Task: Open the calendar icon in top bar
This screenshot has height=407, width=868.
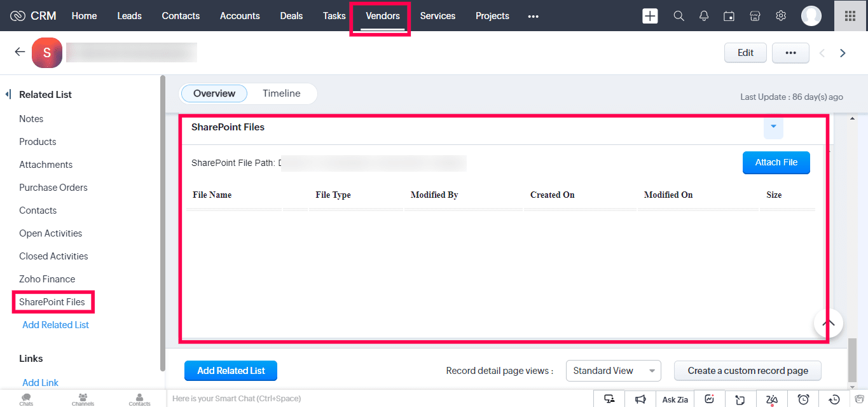Action: 729,16
